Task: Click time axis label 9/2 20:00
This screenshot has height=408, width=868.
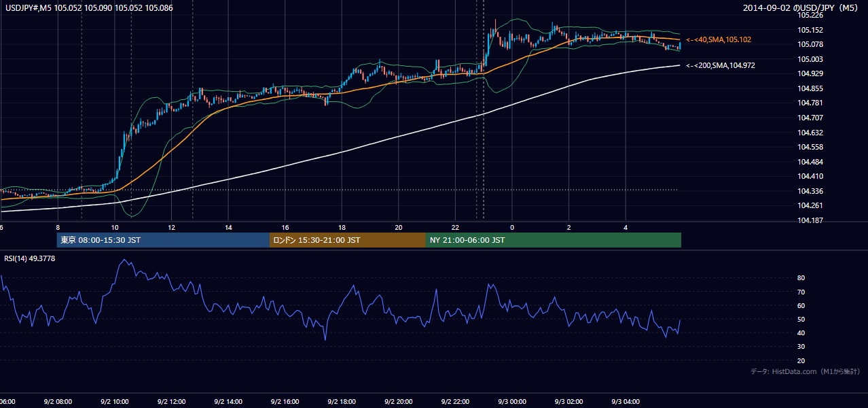Action: pos(398,402)
